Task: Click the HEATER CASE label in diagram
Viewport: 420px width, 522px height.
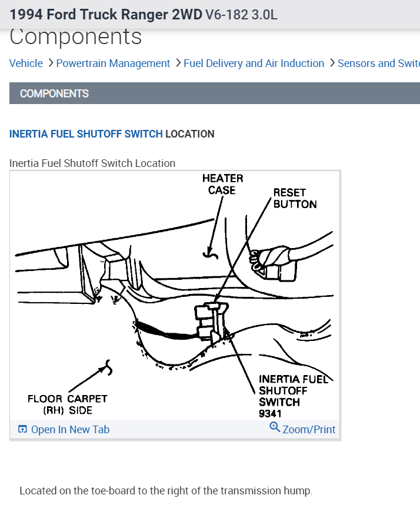Action: tap(222, 184)
